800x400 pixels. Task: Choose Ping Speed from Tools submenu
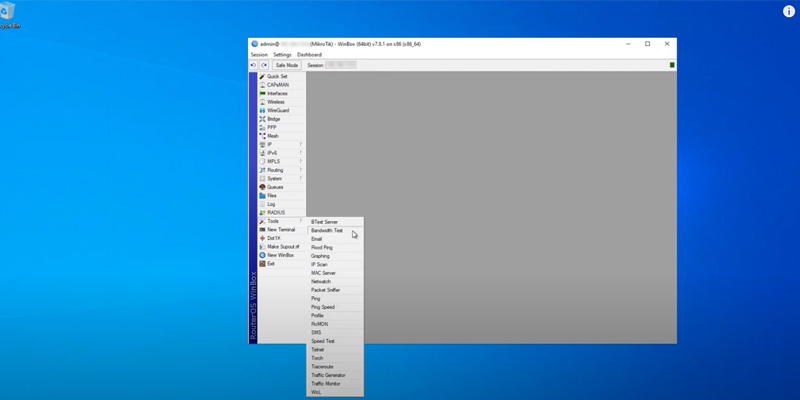coord(335,307)
